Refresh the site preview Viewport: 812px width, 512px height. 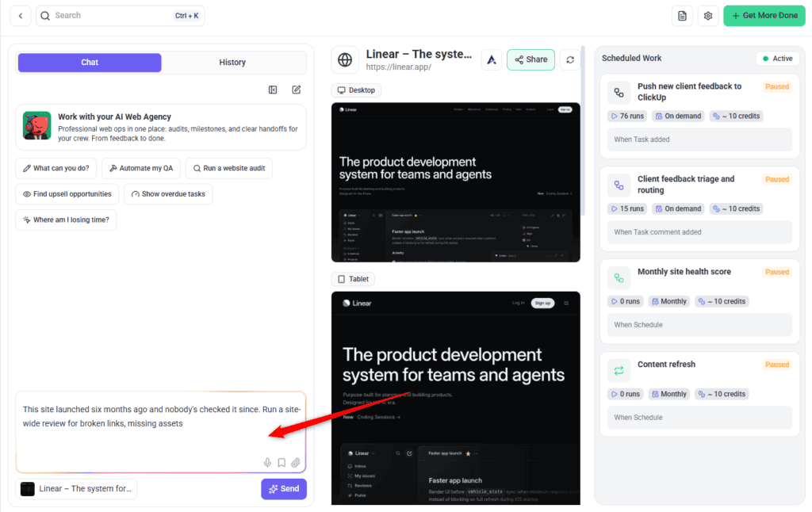570,59
